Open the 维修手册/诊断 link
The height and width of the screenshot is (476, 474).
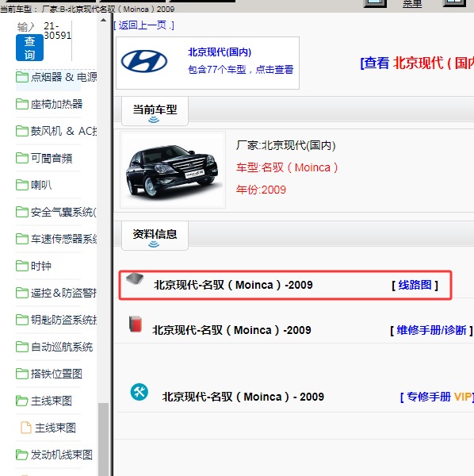click(431, 330)
